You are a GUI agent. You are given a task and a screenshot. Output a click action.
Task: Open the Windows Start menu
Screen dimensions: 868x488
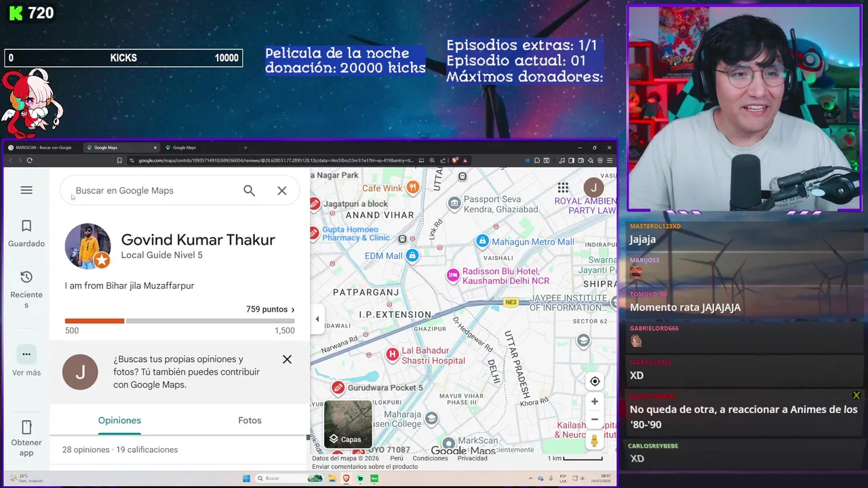coord(246,479)
